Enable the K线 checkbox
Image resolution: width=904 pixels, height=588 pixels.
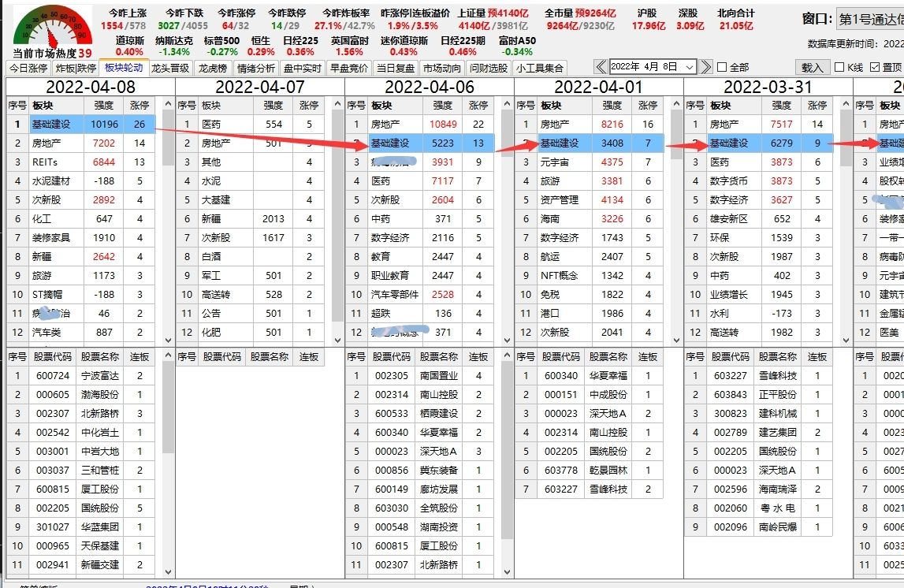click(x=839, y=68)
